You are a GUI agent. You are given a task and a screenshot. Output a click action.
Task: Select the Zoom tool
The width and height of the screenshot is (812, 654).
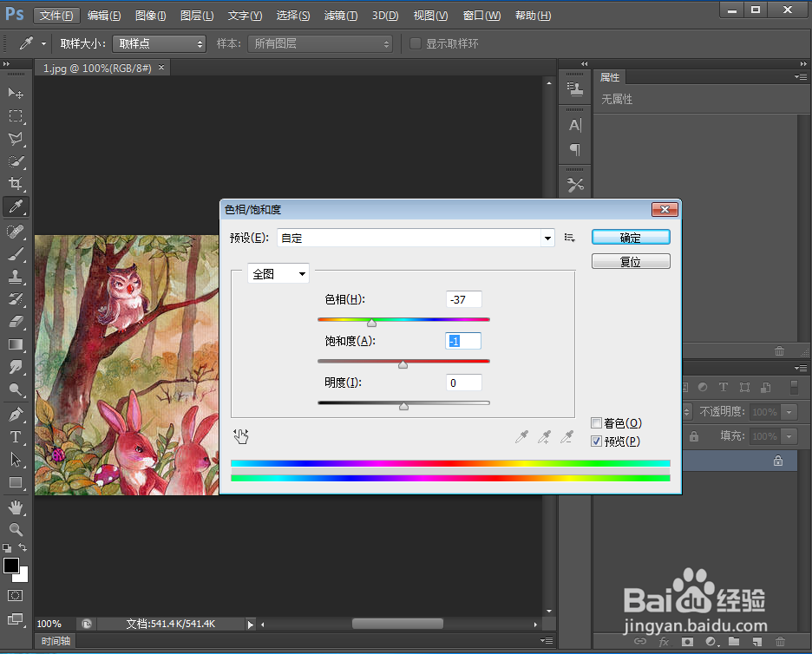16,529
